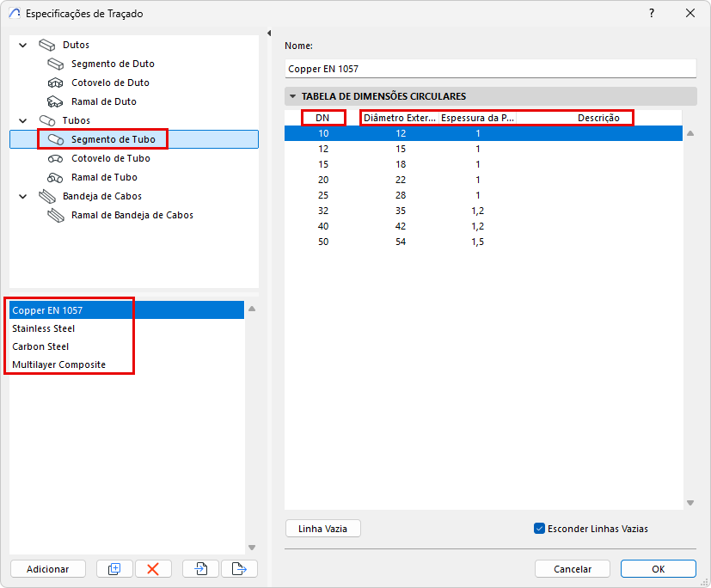Click the outer diameter value 35
711x588 pixels.
tap(401, 211)
